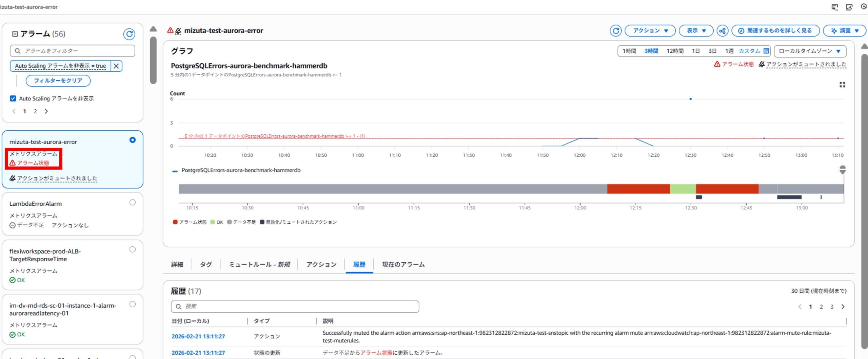The height and width of the screenshot is (359, 868).
Task: Open the 表示 dropdown menu
Action: pyautogui.click(x=696, y=31)
